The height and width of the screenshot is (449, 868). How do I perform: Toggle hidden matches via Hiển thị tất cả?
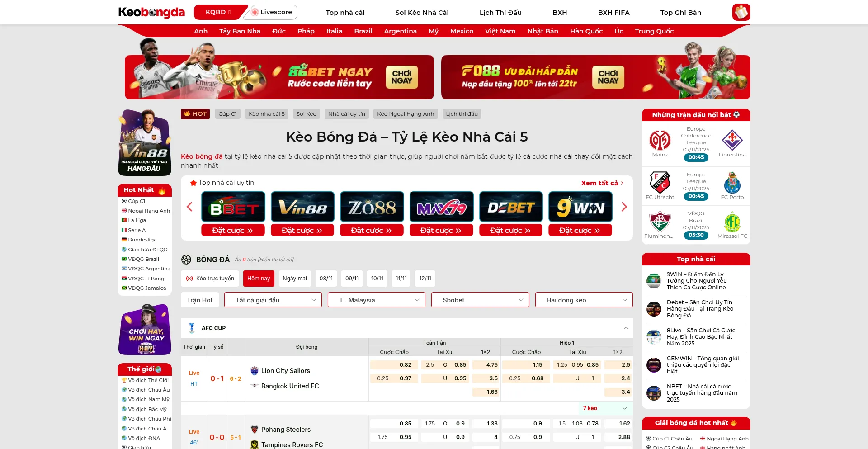point(275,260)
